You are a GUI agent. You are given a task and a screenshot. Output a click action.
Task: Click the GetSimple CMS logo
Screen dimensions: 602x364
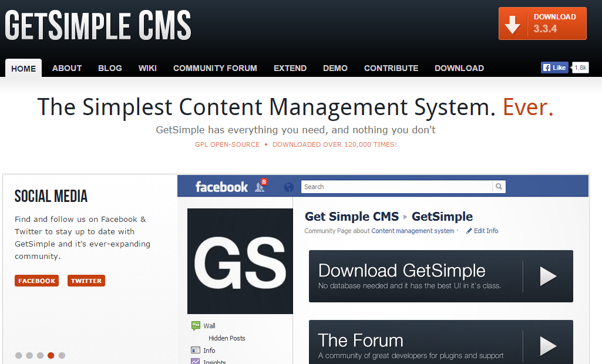98,25
